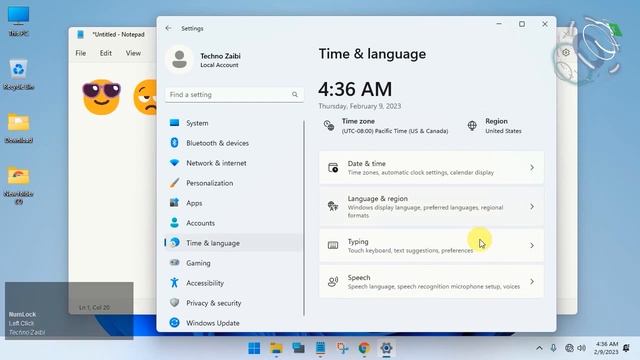640x360 pixels.
Task: Click the network globe tray icon
Action: point(569,348)
